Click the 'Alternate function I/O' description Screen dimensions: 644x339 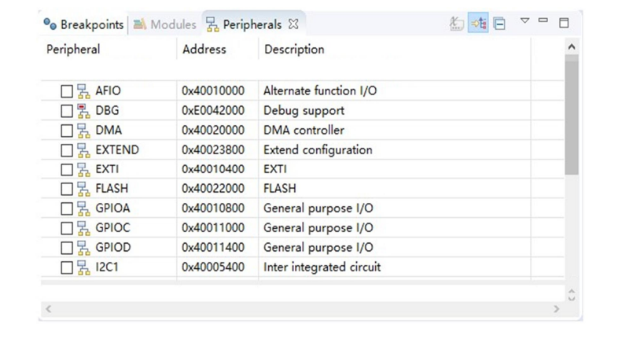320,90
